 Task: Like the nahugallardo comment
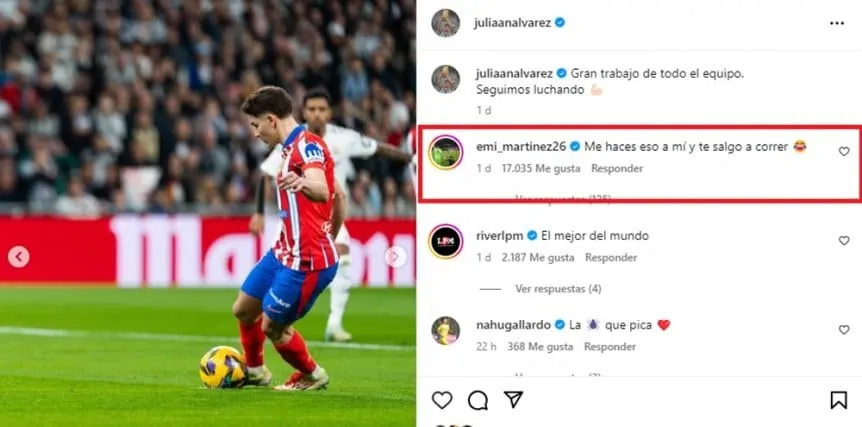(844, 330)
